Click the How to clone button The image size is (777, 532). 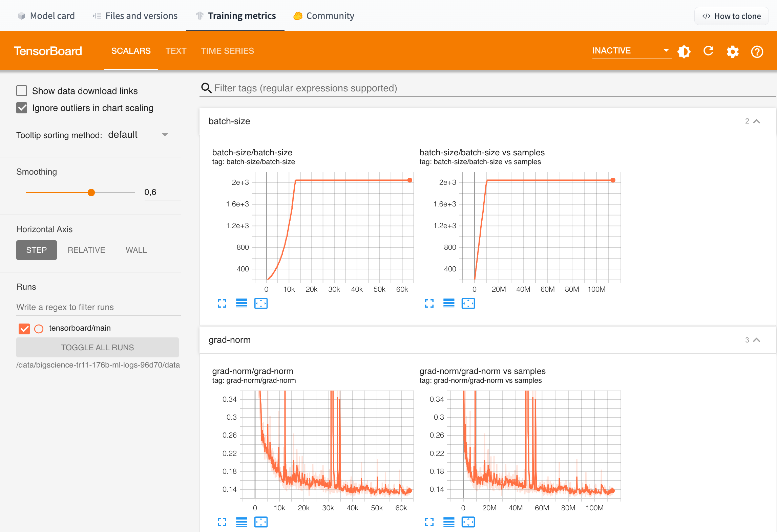(731, 16)
